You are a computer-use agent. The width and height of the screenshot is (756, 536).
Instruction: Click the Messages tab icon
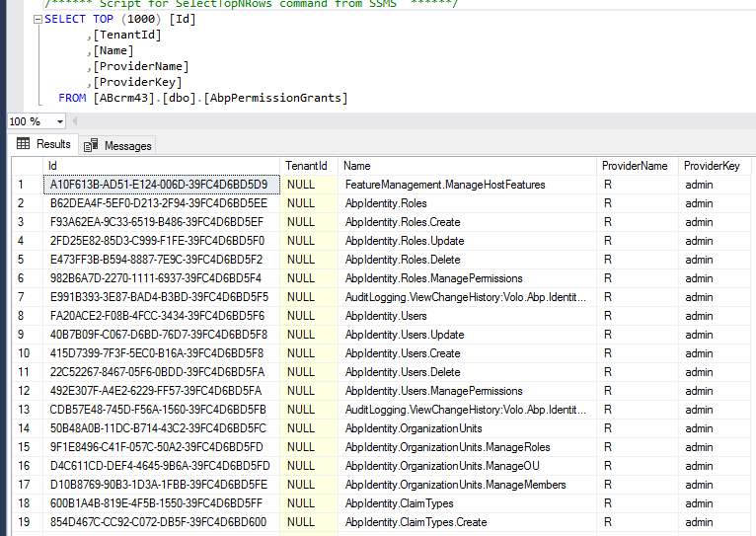tap(92, 145)
